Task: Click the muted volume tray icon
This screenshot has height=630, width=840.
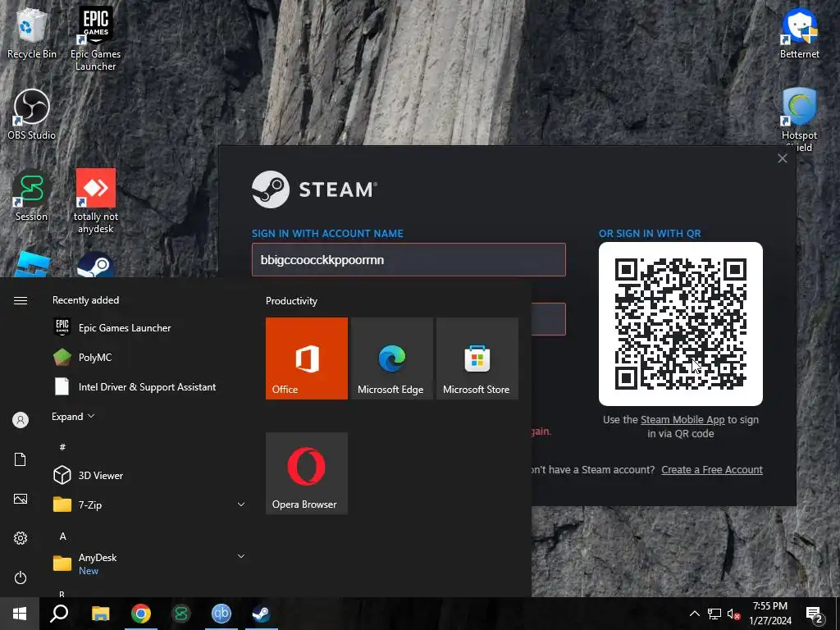Action: (x=734, y=614)
